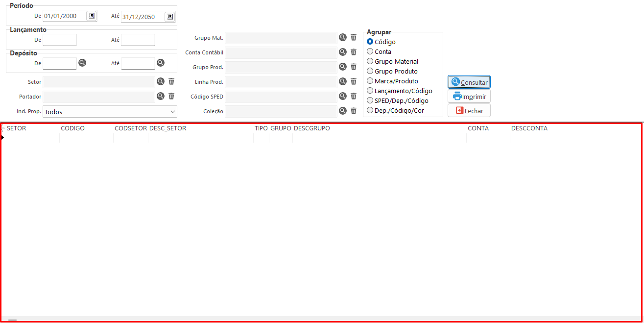Search Grupo Mat. with magnifier icon
The height and width of the screenshot is (323, 644).
click(343, 37)
